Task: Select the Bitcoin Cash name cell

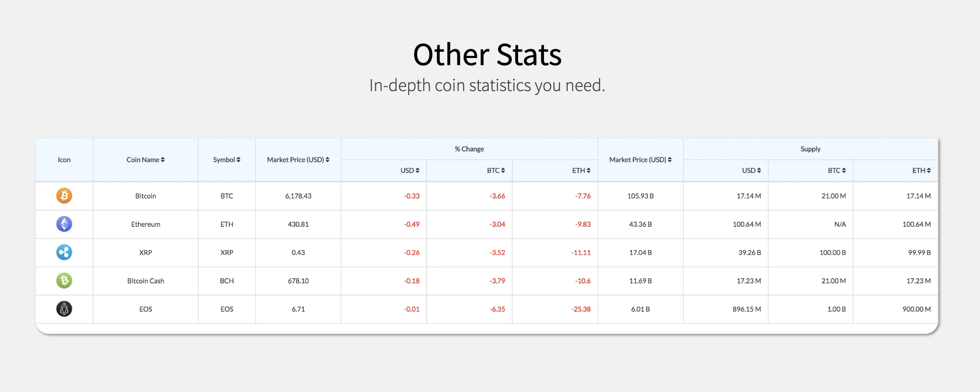Action: (x=145, y=281)
